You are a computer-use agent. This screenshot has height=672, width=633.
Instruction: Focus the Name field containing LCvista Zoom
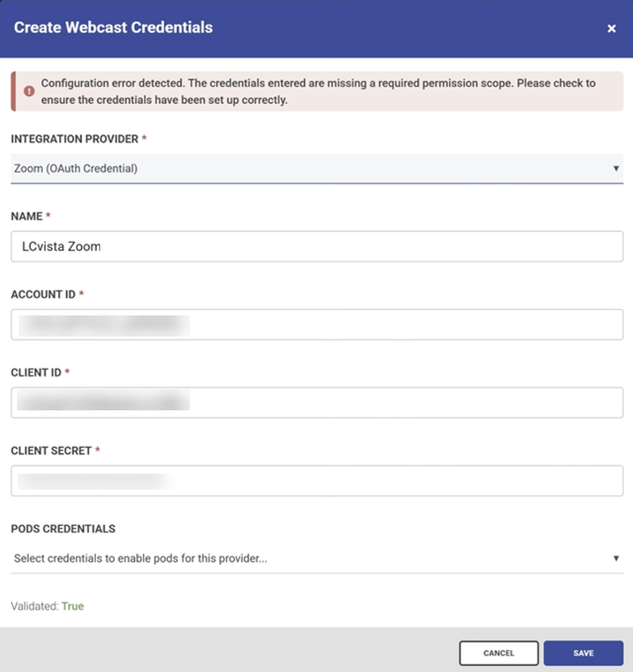point(316,246)
